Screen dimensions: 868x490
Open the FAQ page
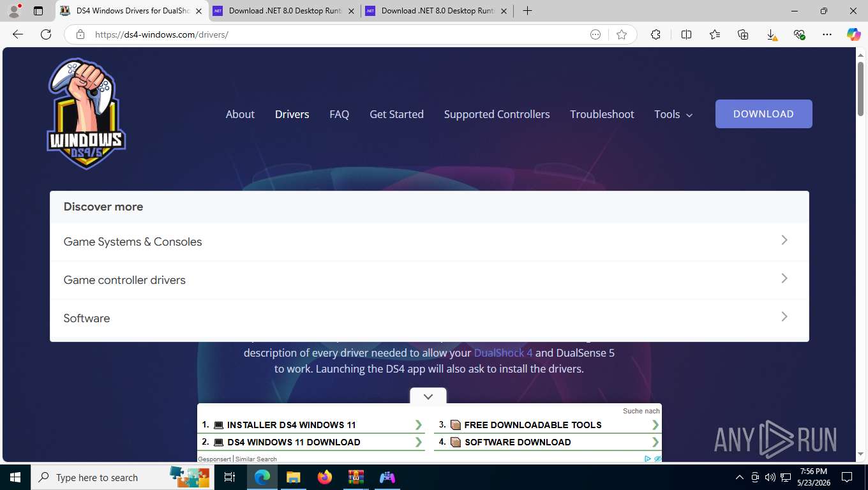[339, 114]
